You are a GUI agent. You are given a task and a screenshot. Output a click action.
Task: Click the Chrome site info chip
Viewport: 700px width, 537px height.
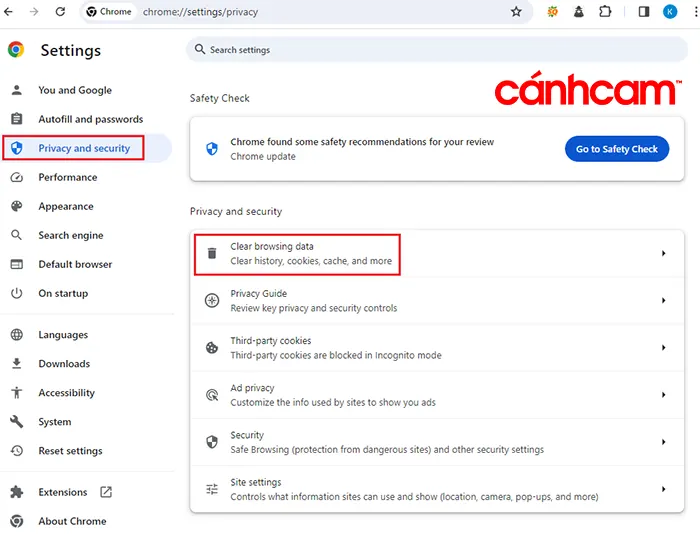(x=109, y=12)
